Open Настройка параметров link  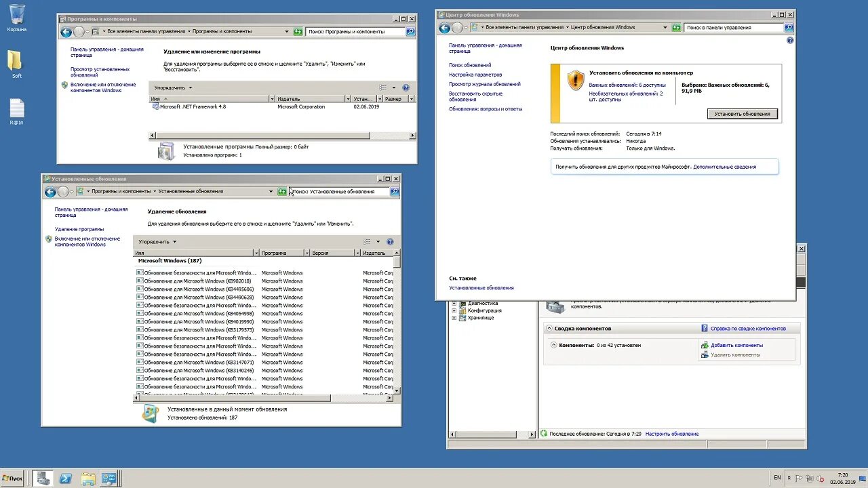point(475,75)
